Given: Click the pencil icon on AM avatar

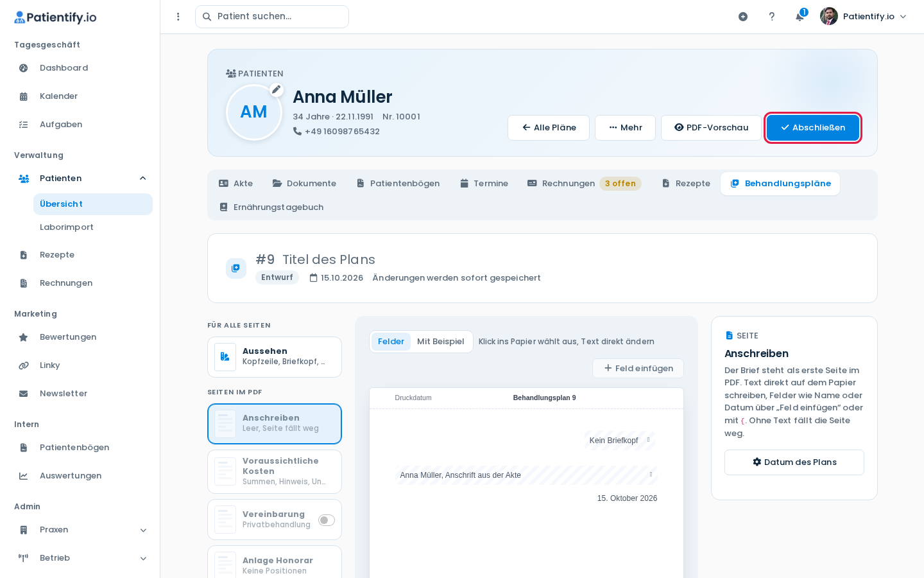Looking at the screenshot, I should coord(277,89).
